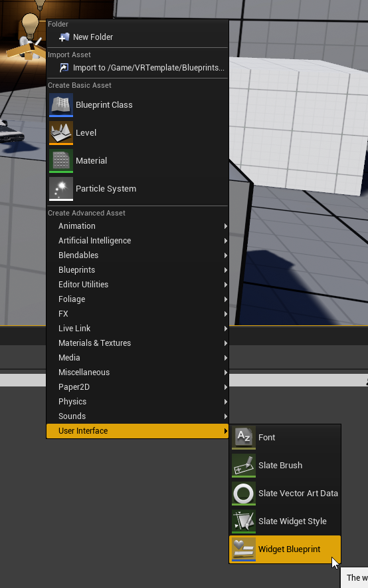Expand the Live Link submenu
This screenshot has height=588, width=368.
[x=138, y=329]
